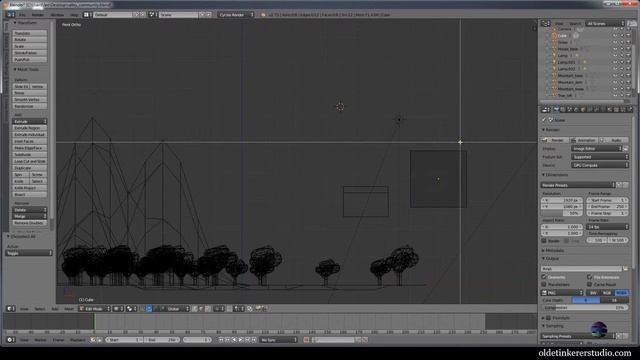640x360 pixels.
Task: Expand the Metadata panel
Action: (553, 250)
